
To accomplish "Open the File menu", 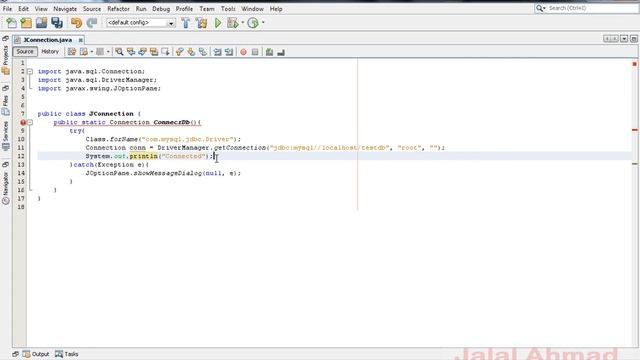I will point(7,9).
